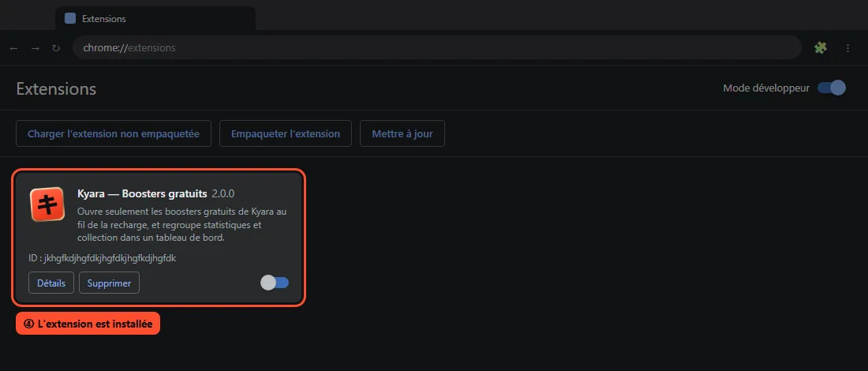
Task: Click the Kyara extension red icon
Action: coord(47,204)
